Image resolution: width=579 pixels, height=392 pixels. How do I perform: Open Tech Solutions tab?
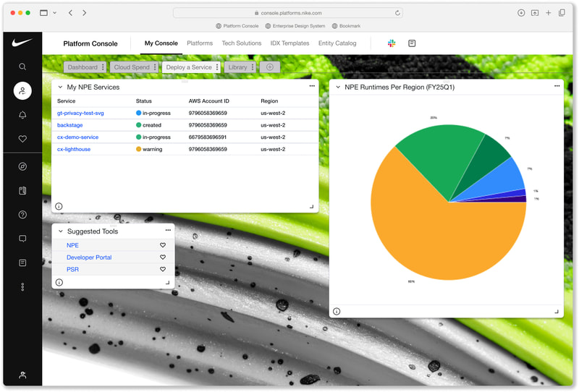coord(242,43)
